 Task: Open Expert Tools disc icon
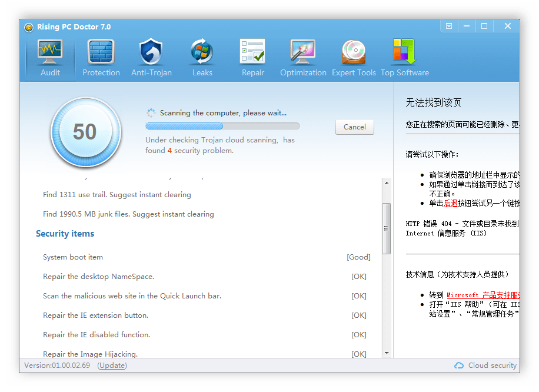[x=354, y=52]
